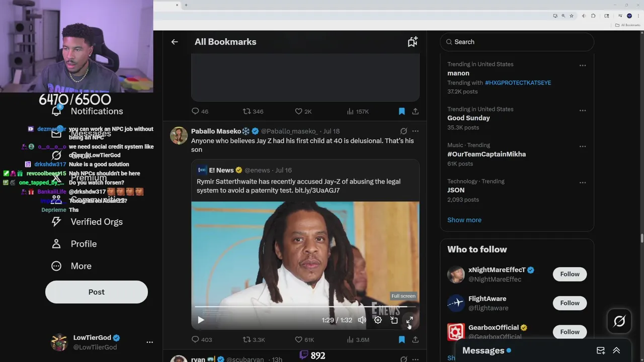Click the Search field
Viewport: 644px width, 362px height.
coord(517,42)
